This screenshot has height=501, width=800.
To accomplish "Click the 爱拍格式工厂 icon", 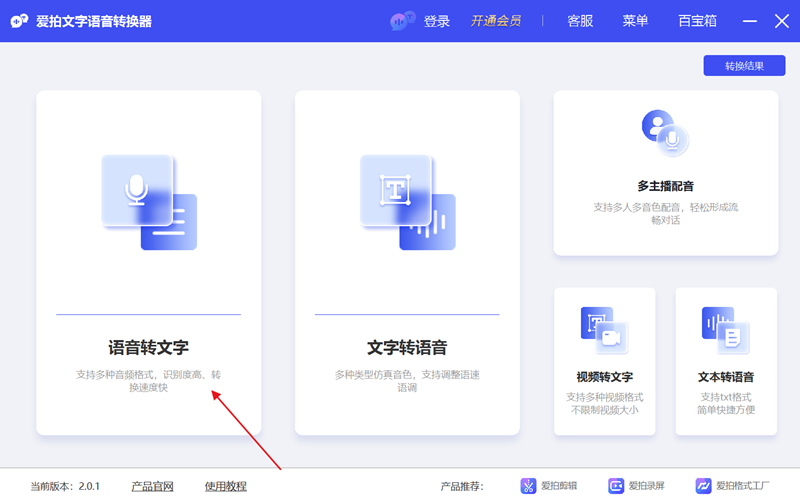I will pyautogui.click(x=704, y=486).
